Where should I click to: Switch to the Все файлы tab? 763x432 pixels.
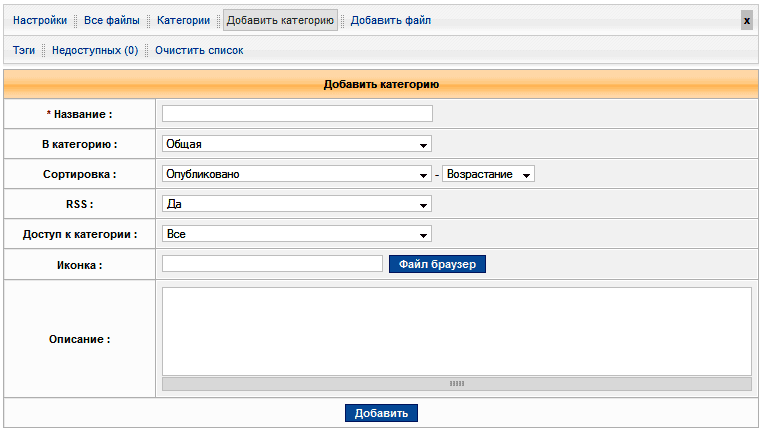[112, 20]
